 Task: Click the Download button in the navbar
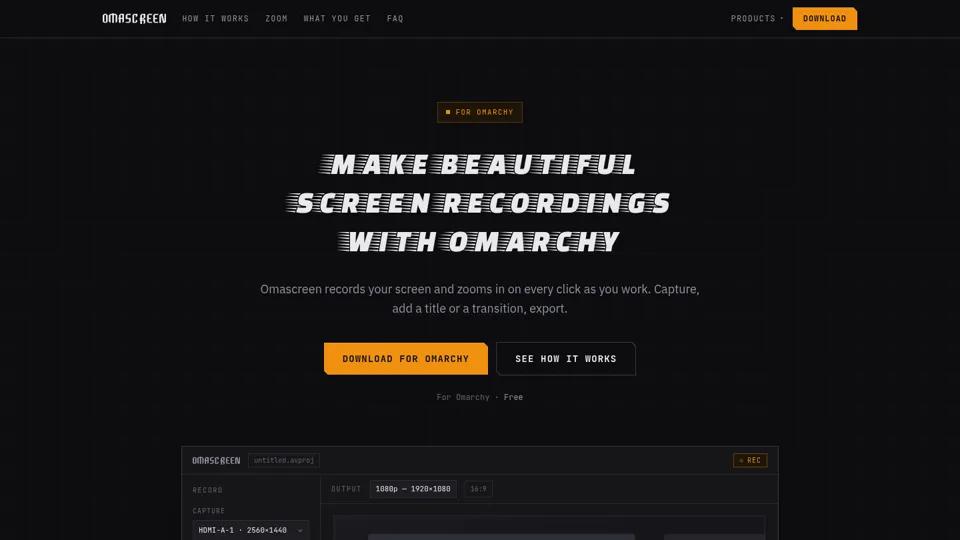pyautogui.click(x=825, y=18)
